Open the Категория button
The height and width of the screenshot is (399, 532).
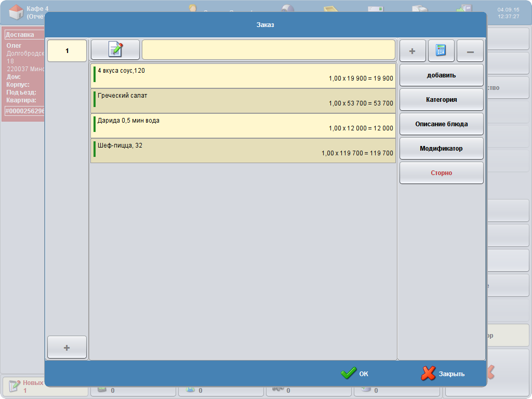click(441, 99)
